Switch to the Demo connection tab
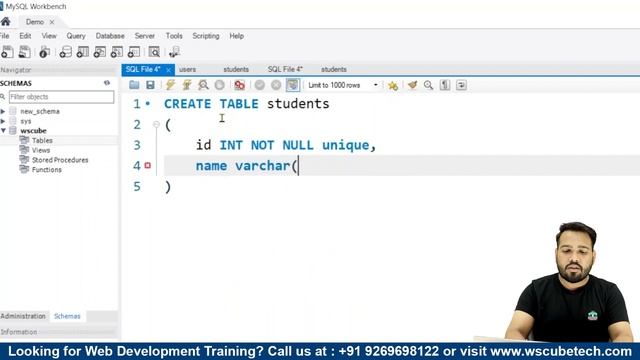Viewport: 640px width, 360px height. [x=35, y=22]
